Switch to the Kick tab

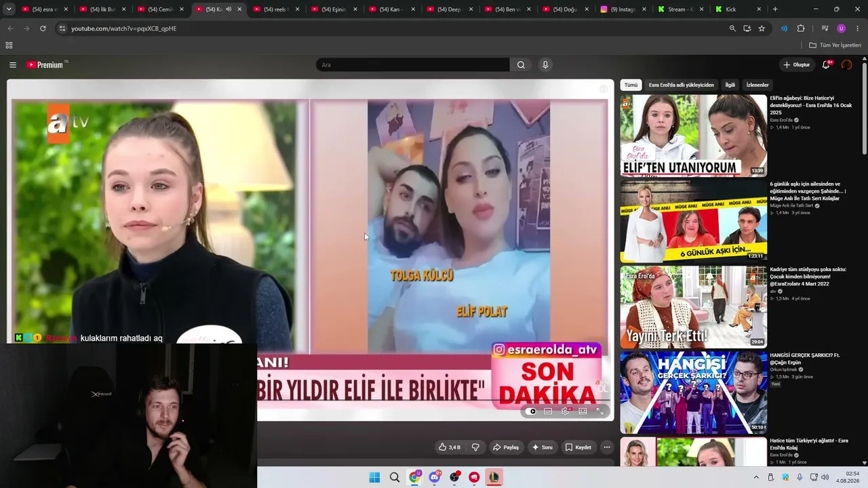738,9
